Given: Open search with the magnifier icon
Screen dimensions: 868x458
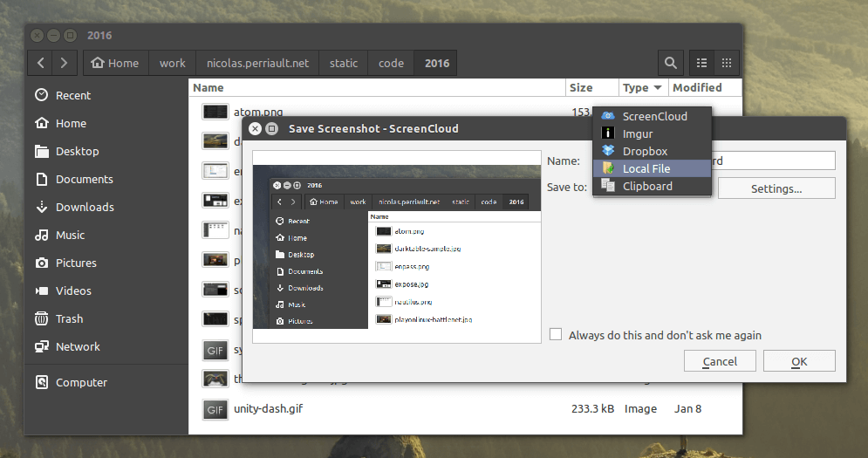Looking at the screenshot, I should point(670,63).
